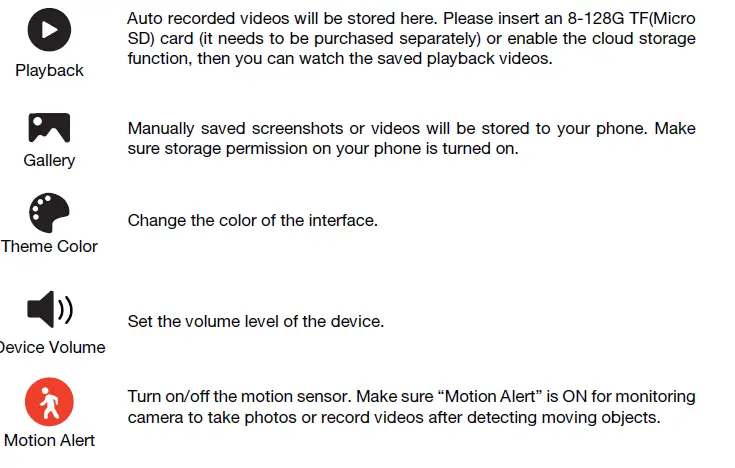Toggle the red Motion Alert icon
Viewport: 735px width, 468px height.
coord(49,403)
